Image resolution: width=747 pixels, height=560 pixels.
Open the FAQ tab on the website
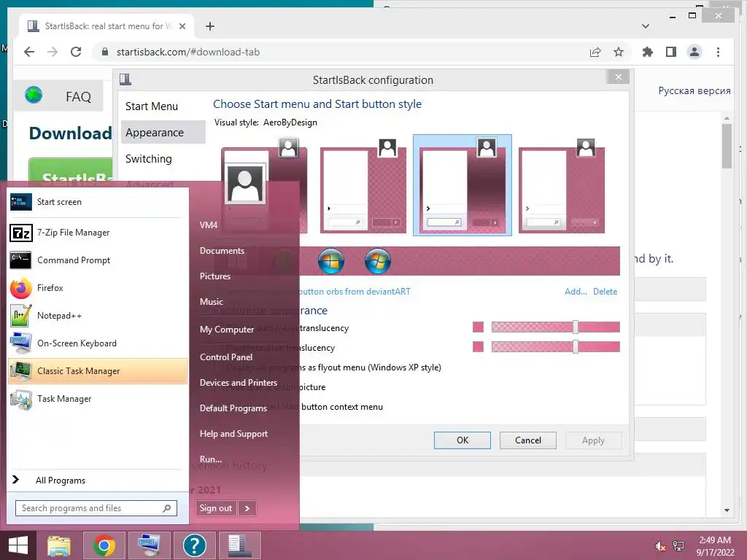58,96
